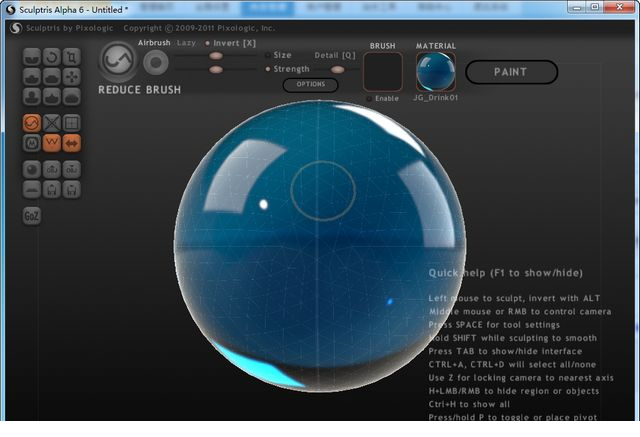The image size is (640, 437).
Task: Click the large current-tool Reduce Brush circle icon
Action: tap(118, 61)
